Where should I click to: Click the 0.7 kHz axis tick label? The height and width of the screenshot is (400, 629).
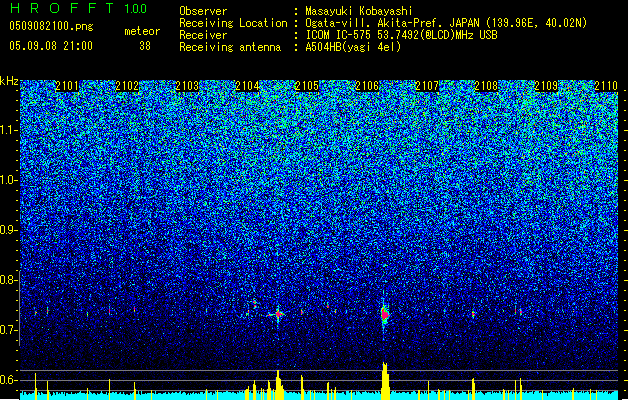(9, 330)
